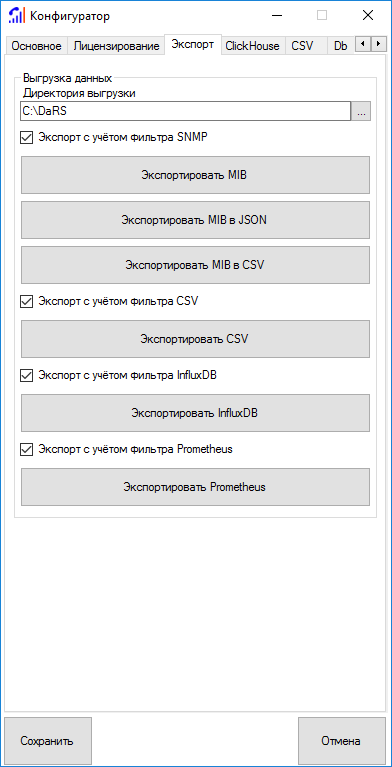Disable Экспорт с учётом фильтра InfluxDB

coord(25,375)
